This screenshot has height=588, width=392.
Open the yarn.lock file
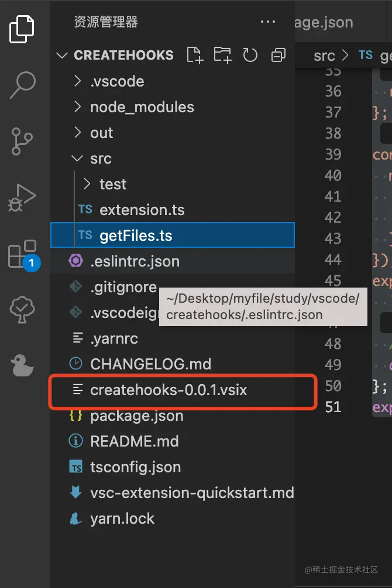pos(122,518)
